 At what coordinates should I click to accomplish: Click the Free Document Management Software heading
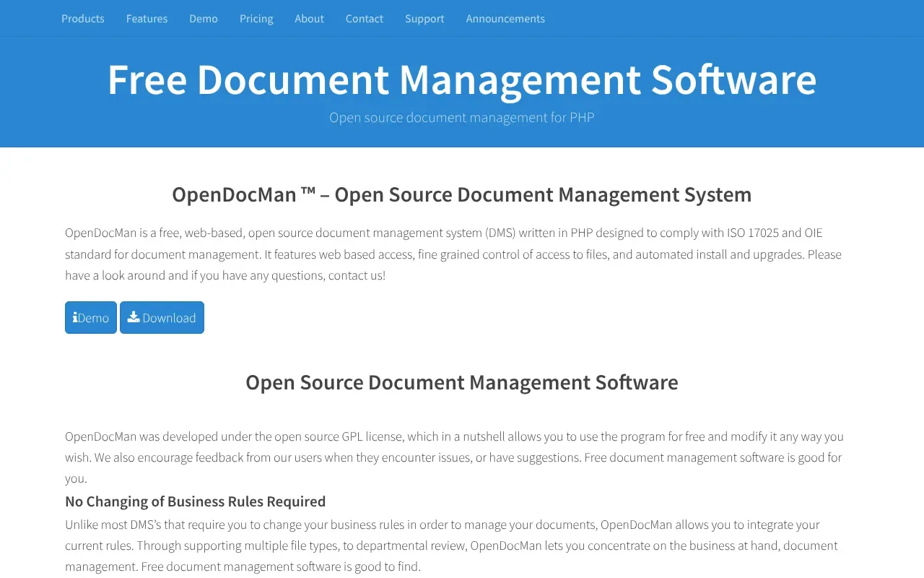point(461,79)
